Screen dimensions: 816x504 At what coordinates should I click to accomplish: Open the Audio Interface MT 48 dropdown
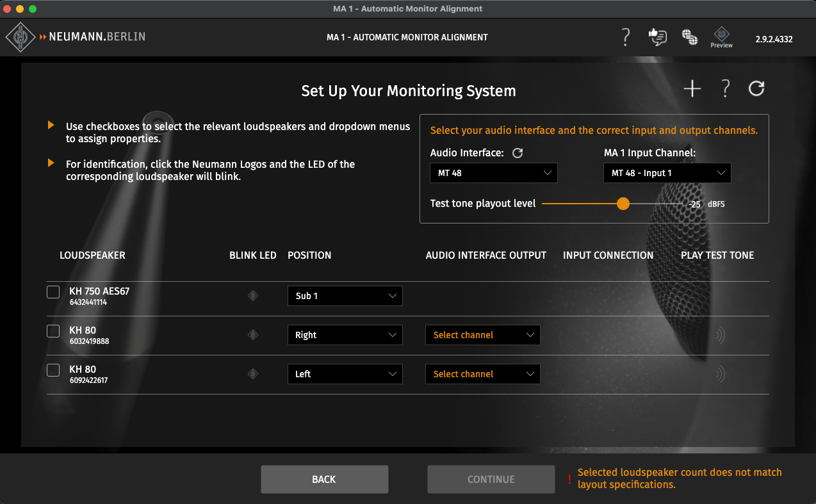click(493, 173)
